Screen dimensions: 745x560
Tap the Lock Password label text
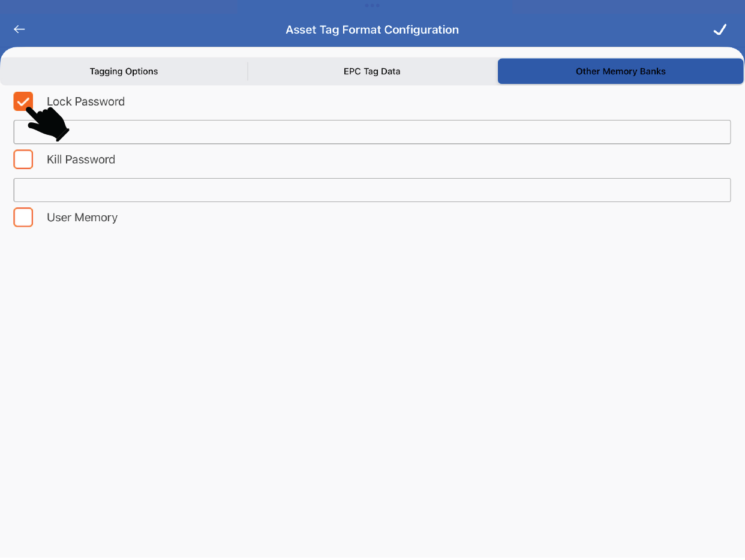(x=86, y=102)
